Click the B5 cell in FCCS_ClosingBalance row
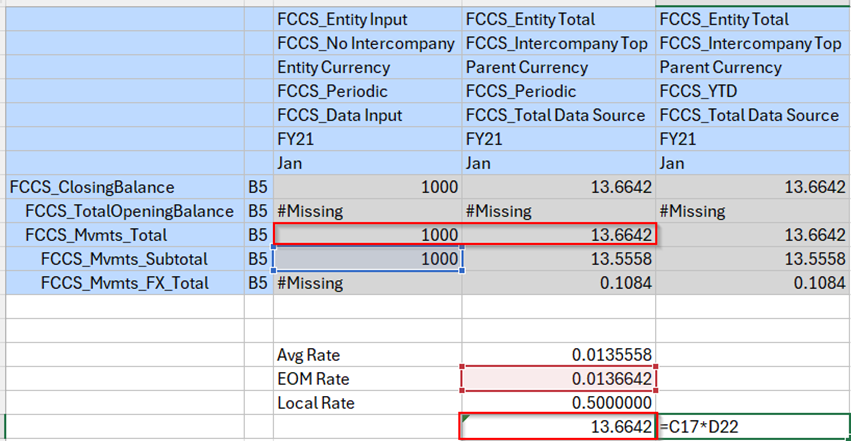The height and width of the screenshot is (441, 851). [258, 187]
